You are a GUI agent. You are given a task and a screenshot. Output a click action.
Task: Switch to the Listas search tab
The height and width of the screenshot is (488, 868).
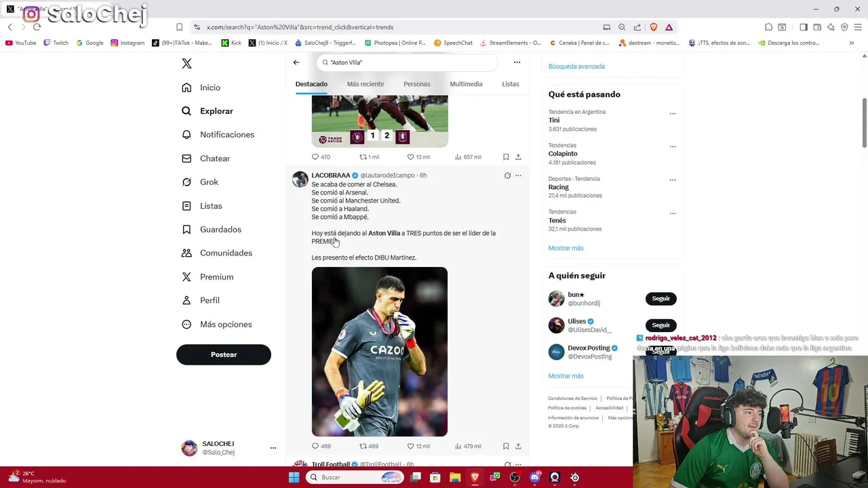511,84
